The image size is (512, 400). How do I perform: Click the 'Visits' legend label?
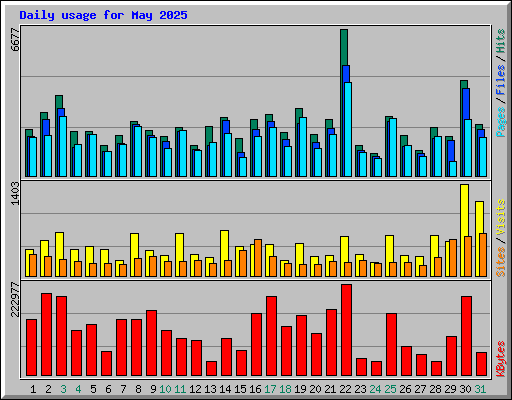coord(501,217)
